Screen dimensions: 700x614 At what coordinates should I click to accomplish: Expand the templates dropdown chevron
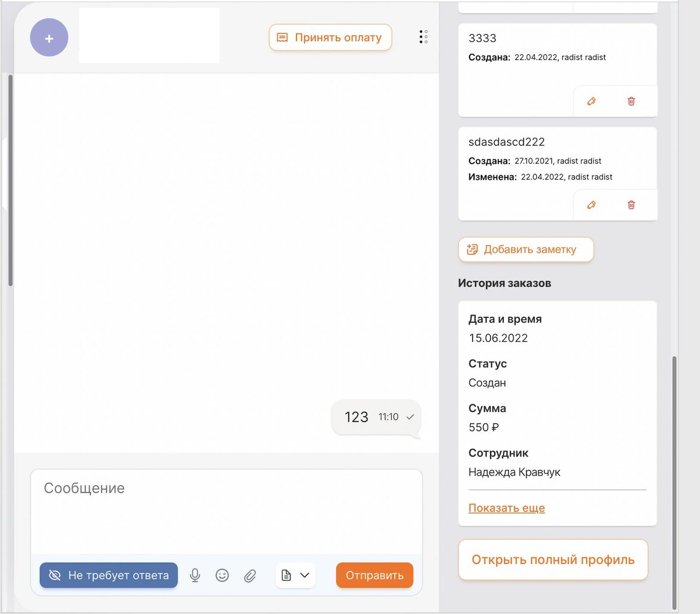(304, 575)
